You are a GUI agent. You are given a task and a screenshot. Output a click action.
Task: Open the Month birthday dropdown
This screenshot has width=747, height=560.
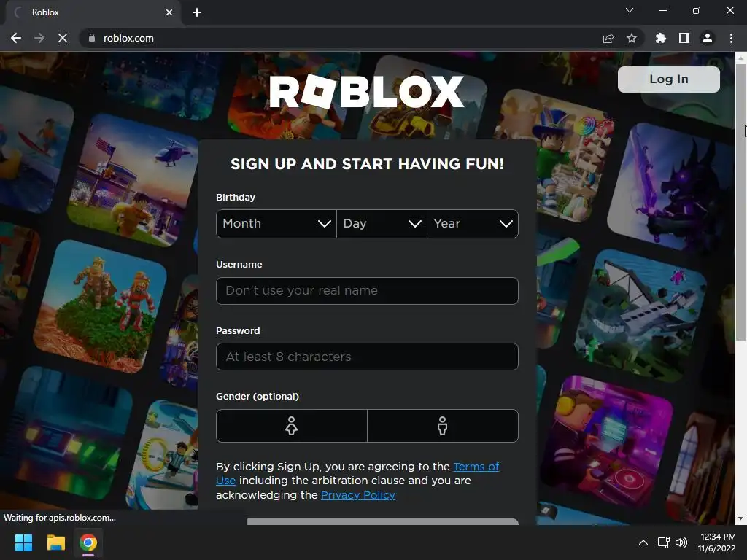pos(276,224)
